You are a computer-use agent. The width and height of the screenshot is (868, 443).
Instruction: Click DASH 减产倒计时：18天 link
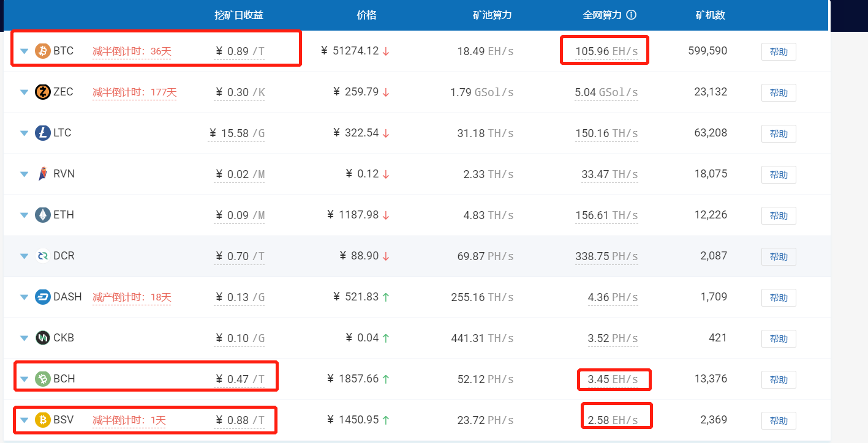click(132, 297)
